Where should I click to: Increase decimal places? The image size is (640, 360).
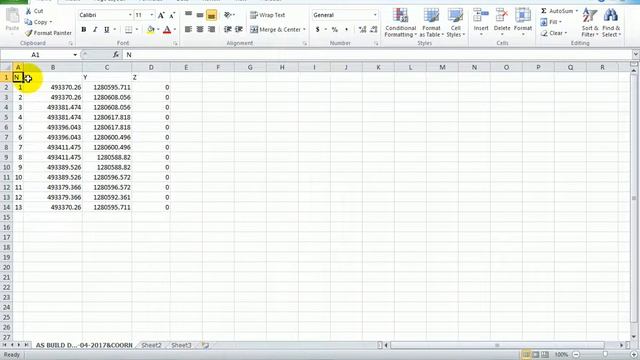point(362,29)
